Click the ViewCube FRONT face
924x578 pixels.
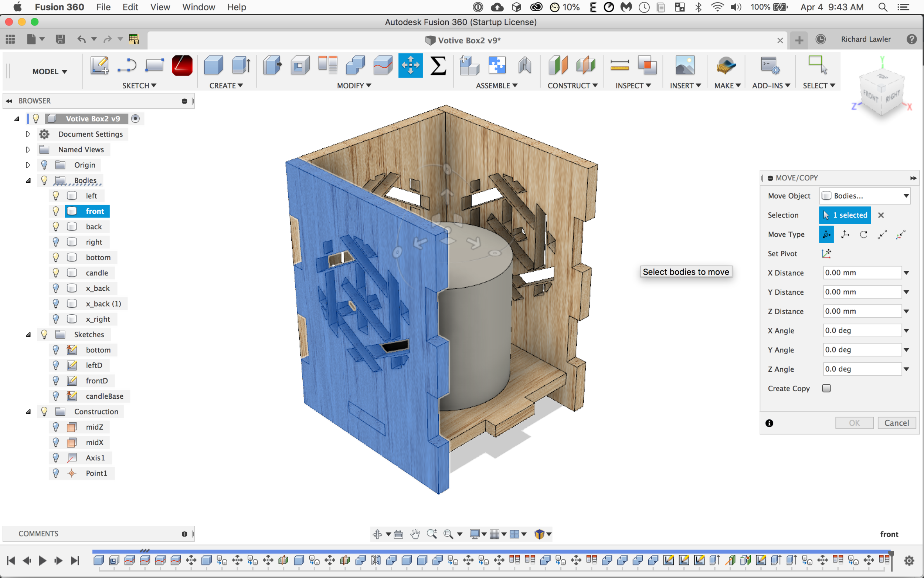tap(870, 95)
